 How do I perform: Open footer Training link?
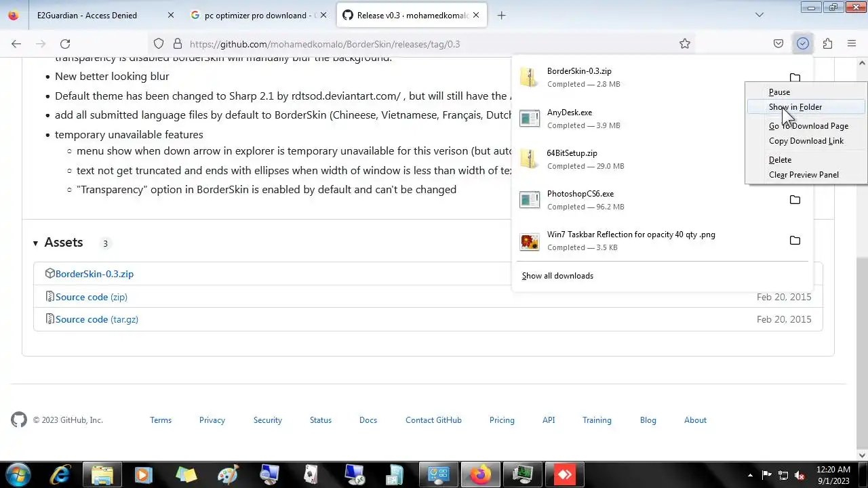pyautogui.click(x=597, y=420)
